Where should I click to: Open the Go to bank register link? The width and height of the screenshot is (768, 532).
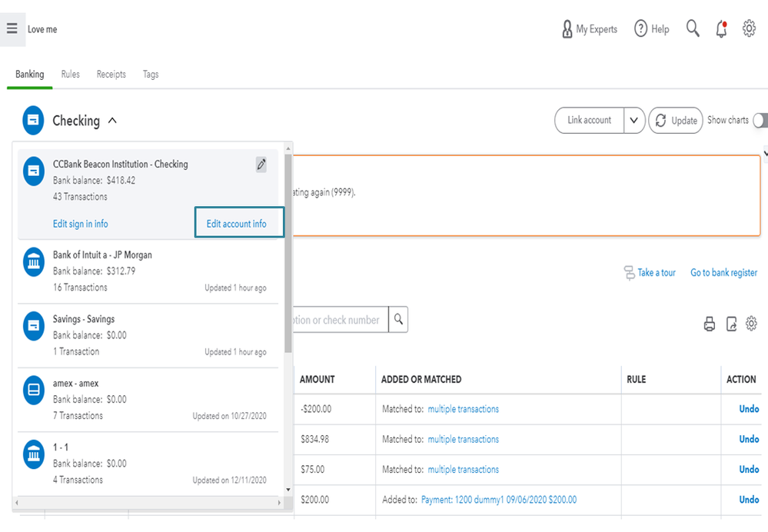(723, 273)
